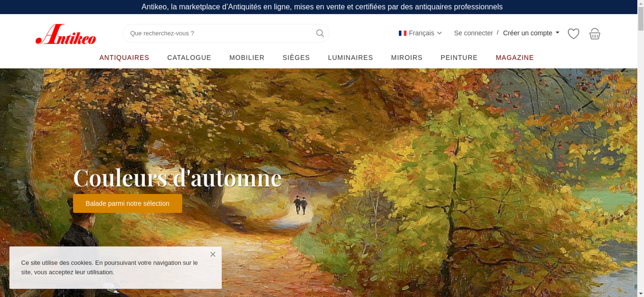
Task: Open the wishlist heart icon
Action: click(x=573, y=33)
